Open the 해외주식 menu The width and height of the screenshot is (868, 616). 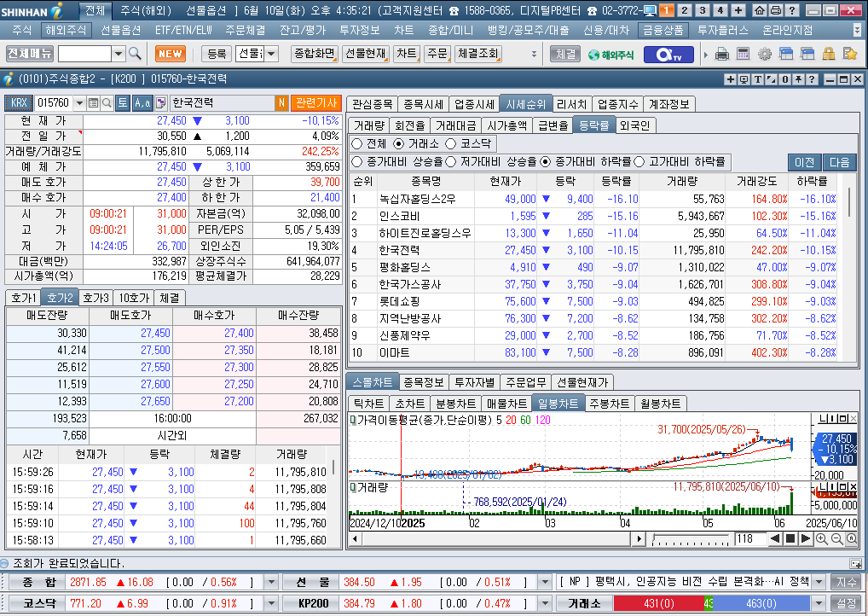coord(66,31)
